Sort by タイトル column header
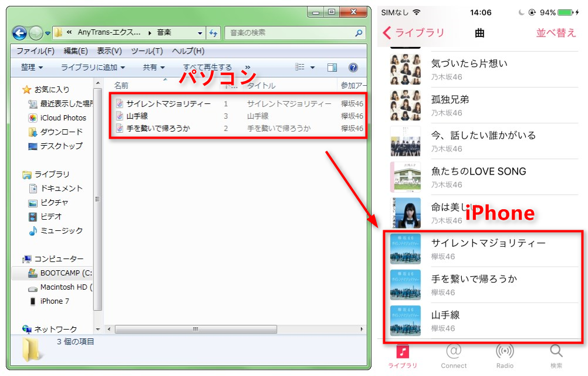Viewport: 588px width, 376px height. (x=261, y=86)
